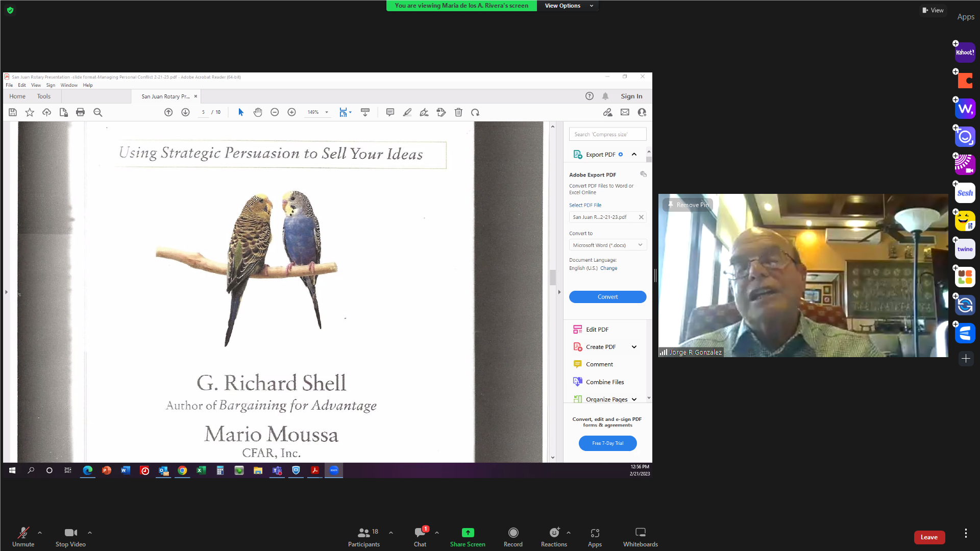Open the Find text magnifier icon
This screenshot has width=980, height=551.
coord(98,112)
